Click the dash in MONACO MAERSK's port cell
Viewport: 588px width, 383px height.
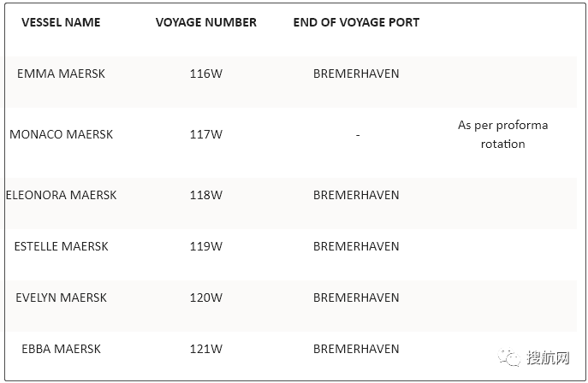click(357, 135)
